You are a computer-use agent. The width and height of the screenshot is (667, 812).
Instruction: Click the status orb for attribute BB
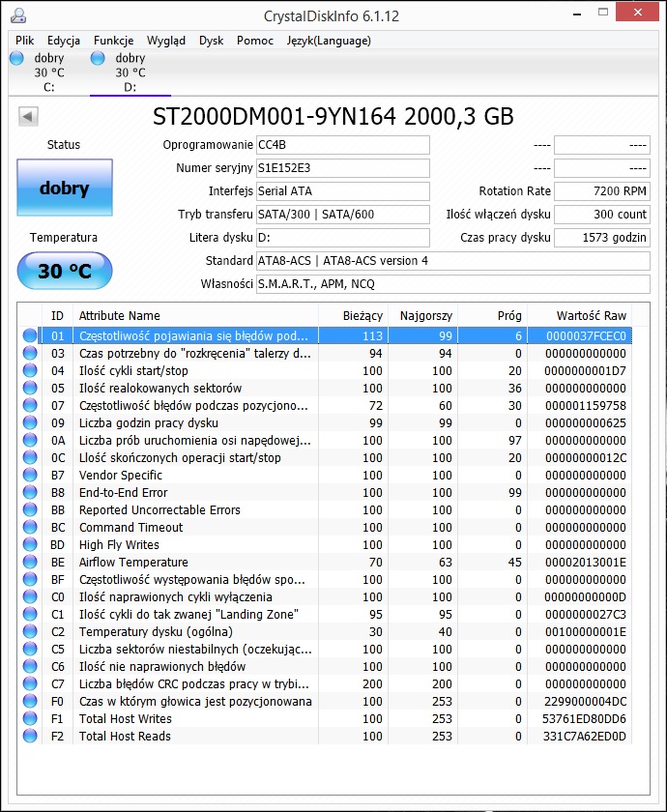pos(30,509)
